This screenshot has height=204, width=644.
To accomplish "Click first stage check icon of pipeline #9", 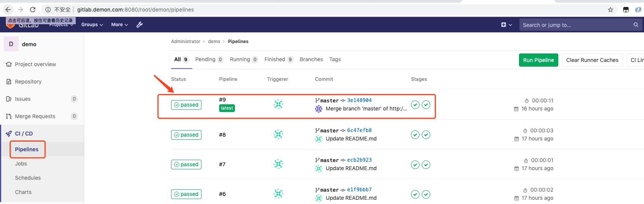I will click(x=415, y=105).
